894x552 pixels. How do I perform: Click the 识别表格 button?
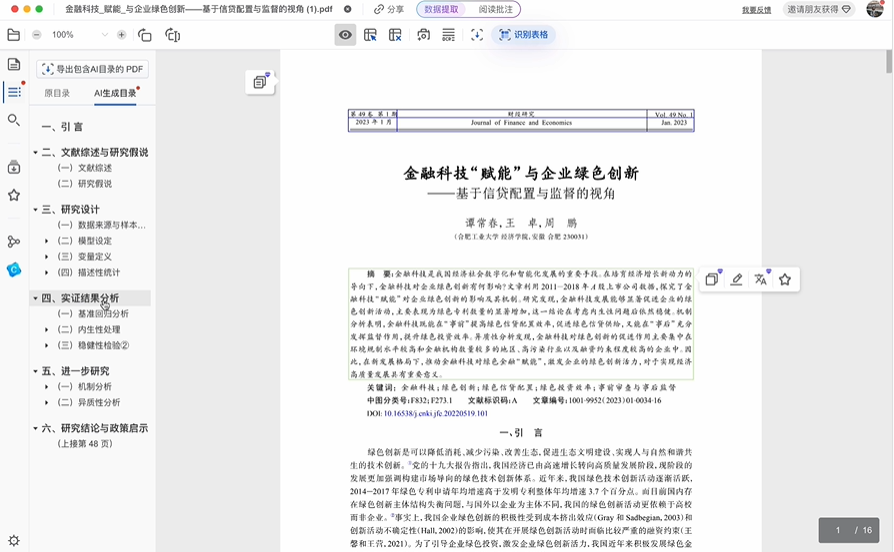click(523, 35)
